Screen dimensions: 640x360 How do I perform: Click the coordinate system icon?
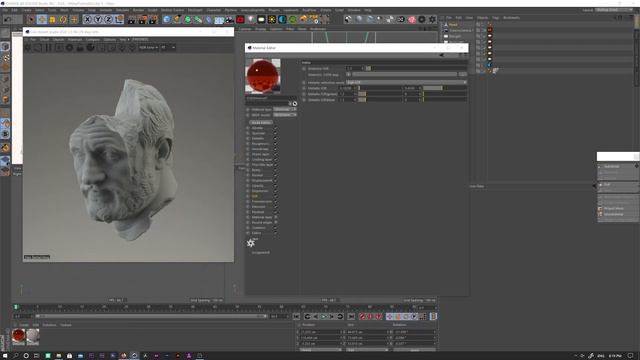click(x=119, y=19)
